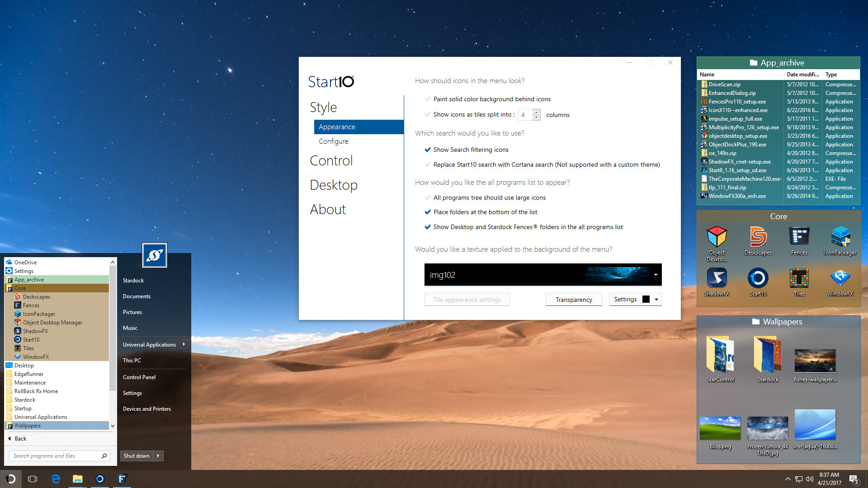Enable Paint solid color background behind icons
This screenshot has width=868, height=488.
(x=428, y=99)
